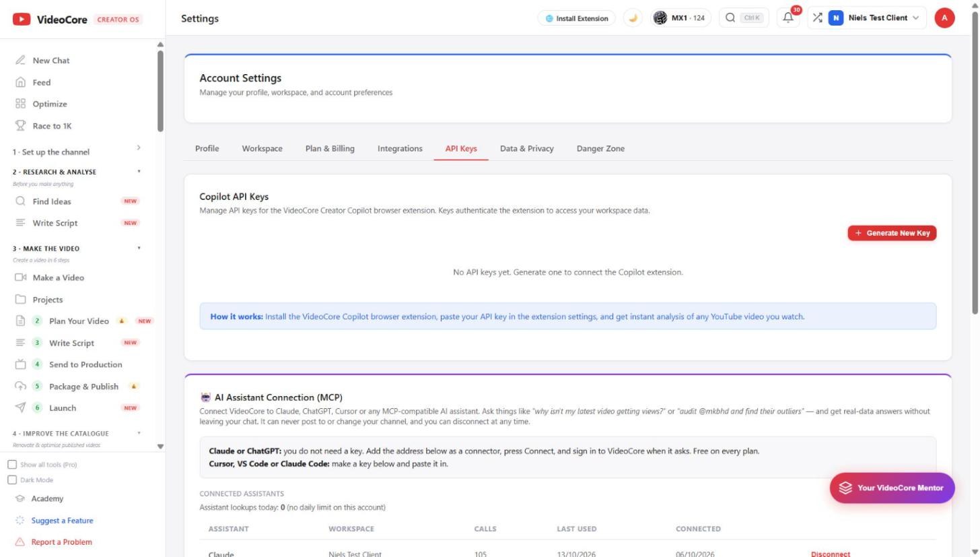This screenshot has width=980, height=557.
Task: Open the Integrations tab
Action: [400, 149]
